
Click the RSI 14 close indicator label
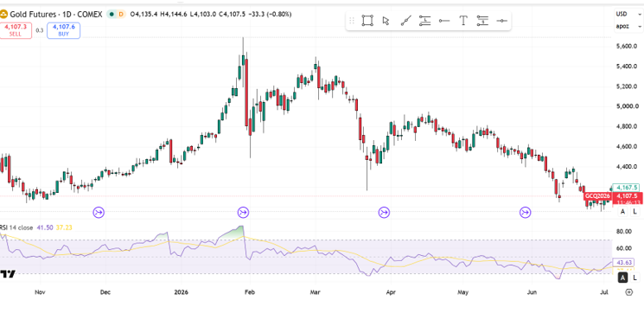pos(16,227)
